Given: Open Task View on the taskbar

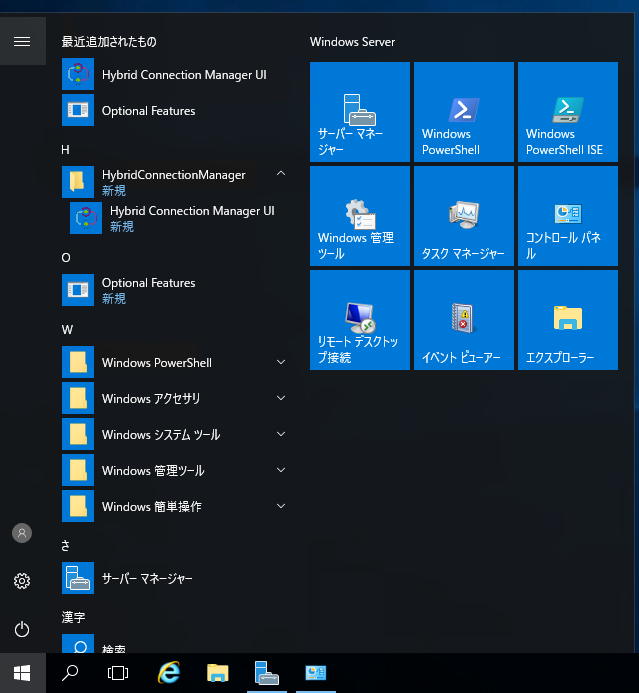Looking at the screenshot, I should pos(118,673).
